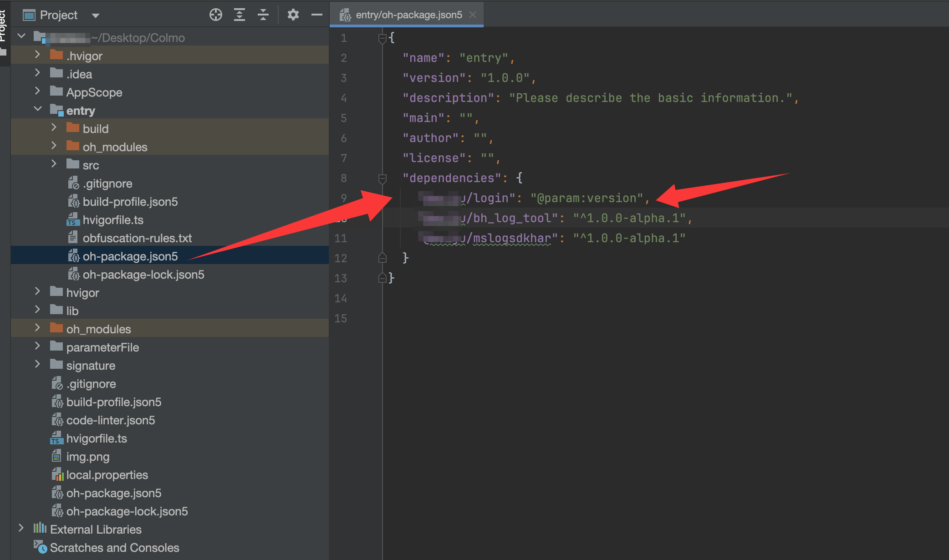Screen dimensions: 949x560
Task: Toggle fold marker on first line brace
Action: [383, 38]
